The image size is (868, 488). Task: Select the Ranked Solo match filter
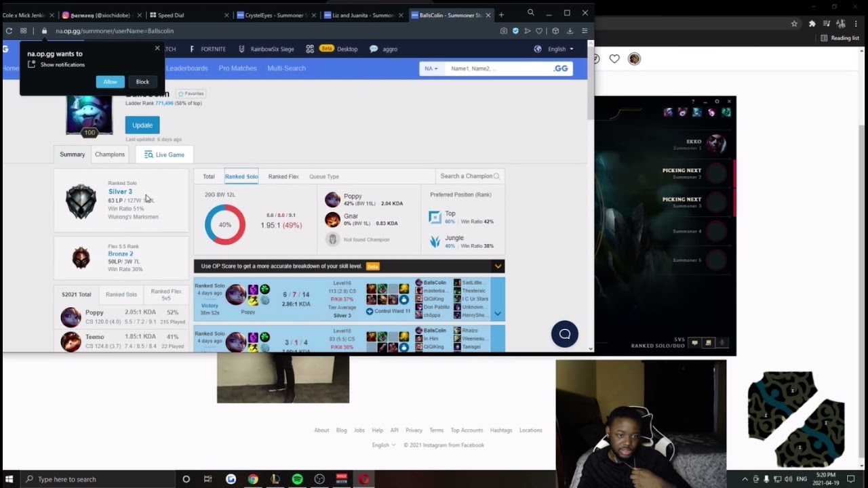pos(241,176)
